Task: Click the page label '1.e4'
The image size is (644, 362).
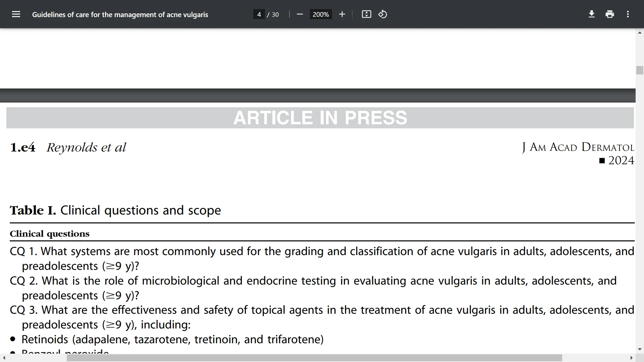Action: click(23, 147)
